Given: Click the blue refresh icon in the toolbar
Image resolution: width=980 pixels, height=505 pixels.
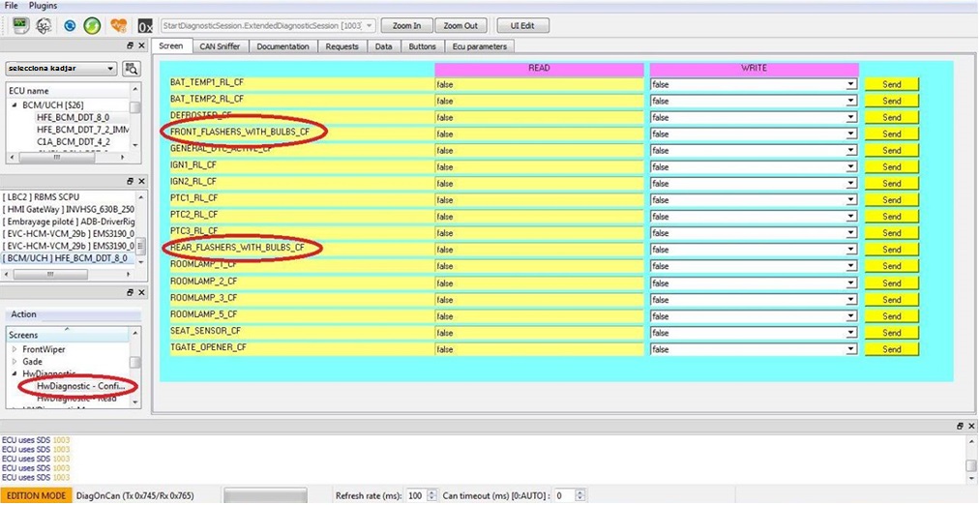Looking at the screenshot, I should coord(70,25).
